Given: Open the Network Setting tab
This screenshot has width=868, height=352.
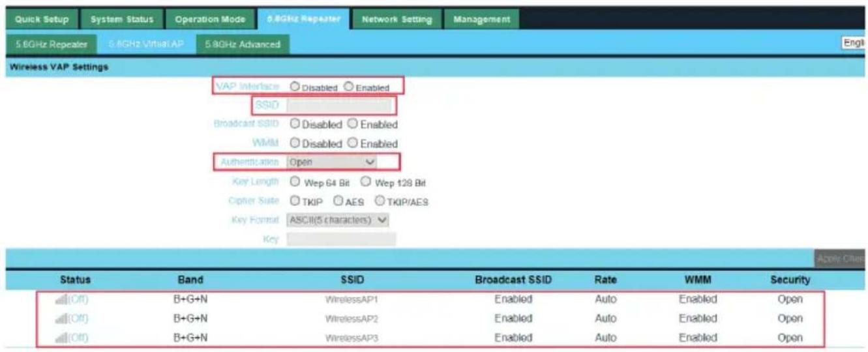Looking at the screenshot, I should (397, 19).
